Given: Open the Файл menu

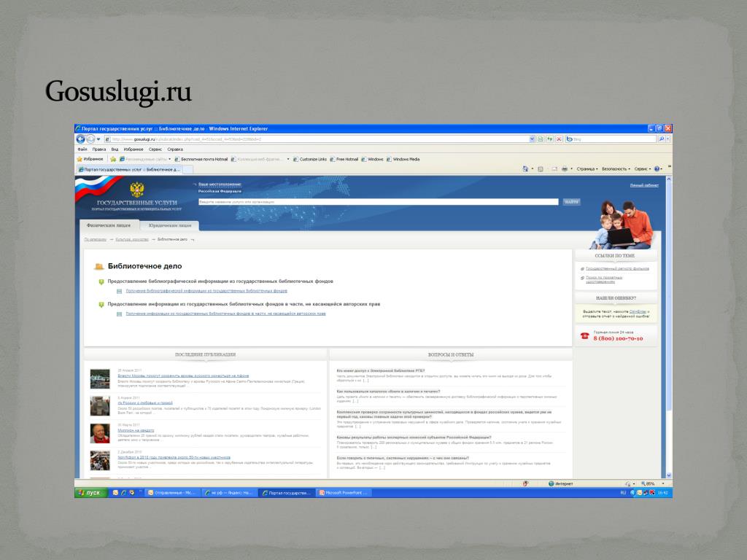Looking at the screenshot, I should point(82,149).
